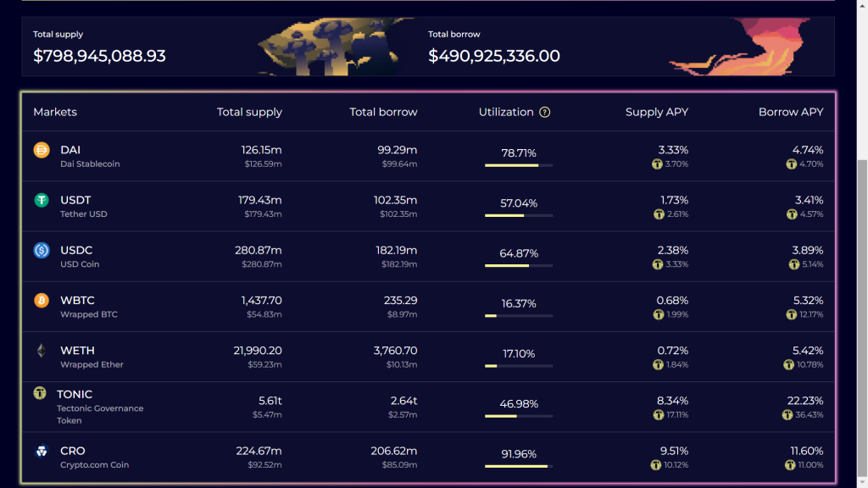Click the $490,925,336.00 total borrow figure

[494, 56]
